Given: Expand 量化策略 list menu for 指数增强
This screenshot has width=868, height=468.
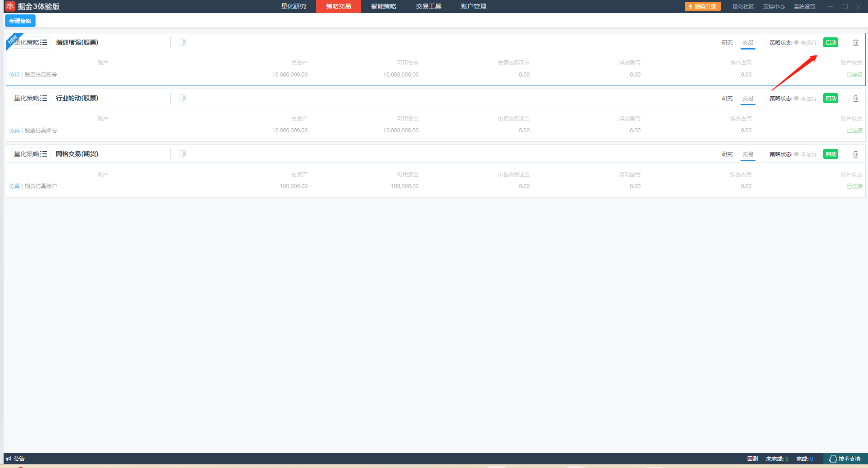Looking at the screenshot, I should pos(44,42).
